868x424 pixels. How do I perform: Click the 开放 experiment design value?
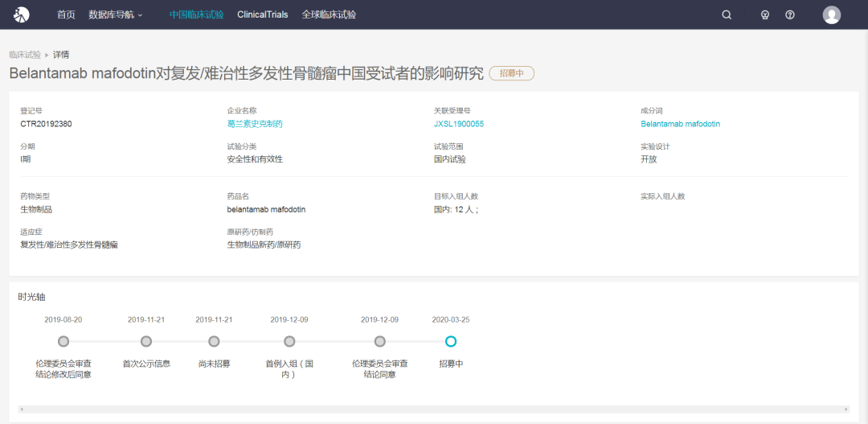tap(649, 159)
